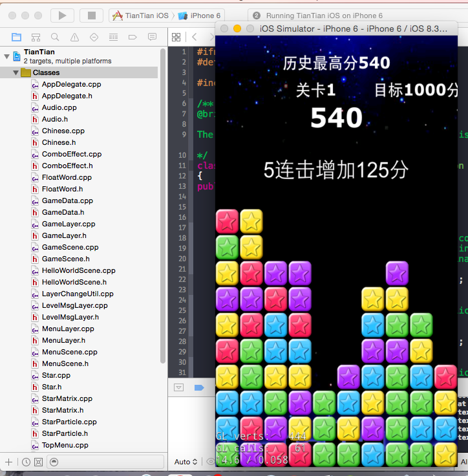Open Star.cpp file

56,375
